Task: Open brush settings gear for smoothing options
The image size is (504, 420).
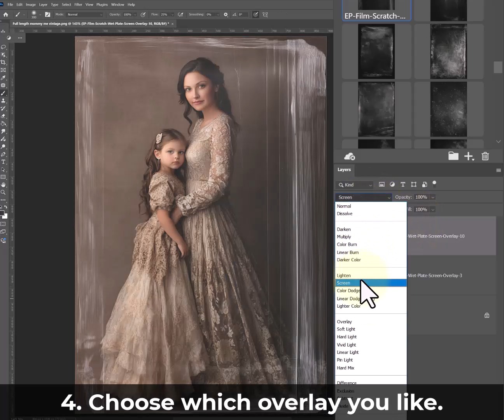Action: tap(226, 14)
